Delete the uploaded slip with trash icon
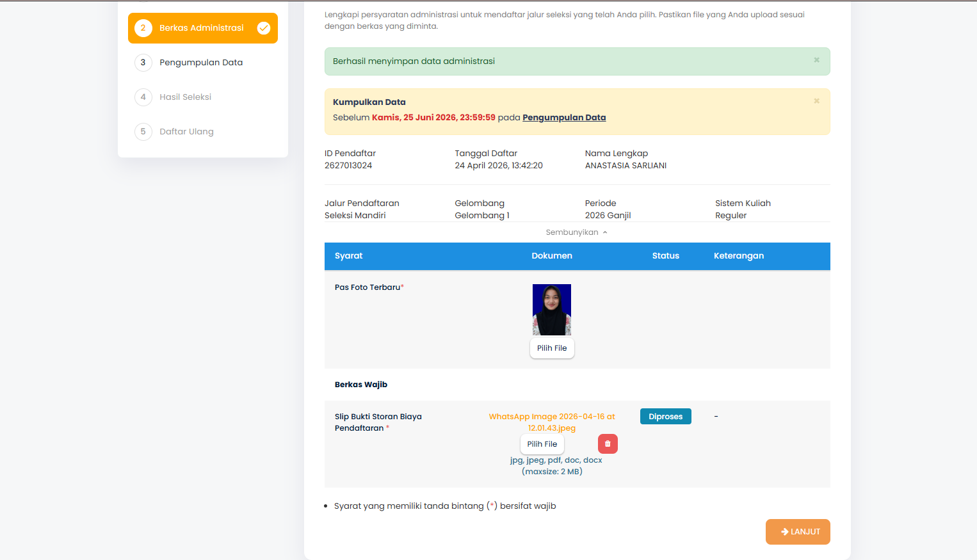The height and width of the screenshot is (560, 977). 608,444
